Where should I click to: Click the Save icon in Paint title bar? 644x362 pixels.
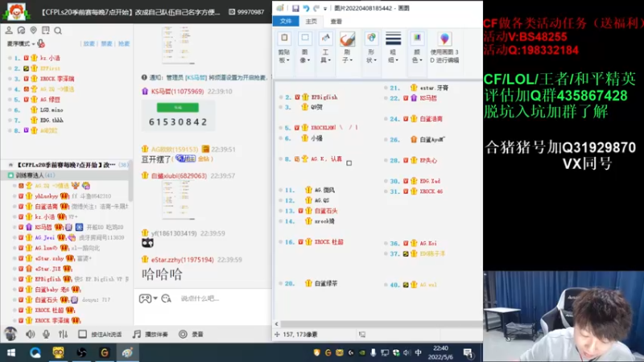pyautogui.click(x=295, y=8)
